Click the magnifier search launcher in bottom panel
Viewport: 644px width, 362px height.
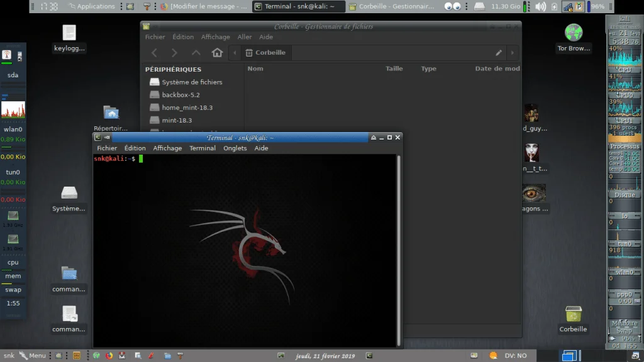[x=138, y=356]
